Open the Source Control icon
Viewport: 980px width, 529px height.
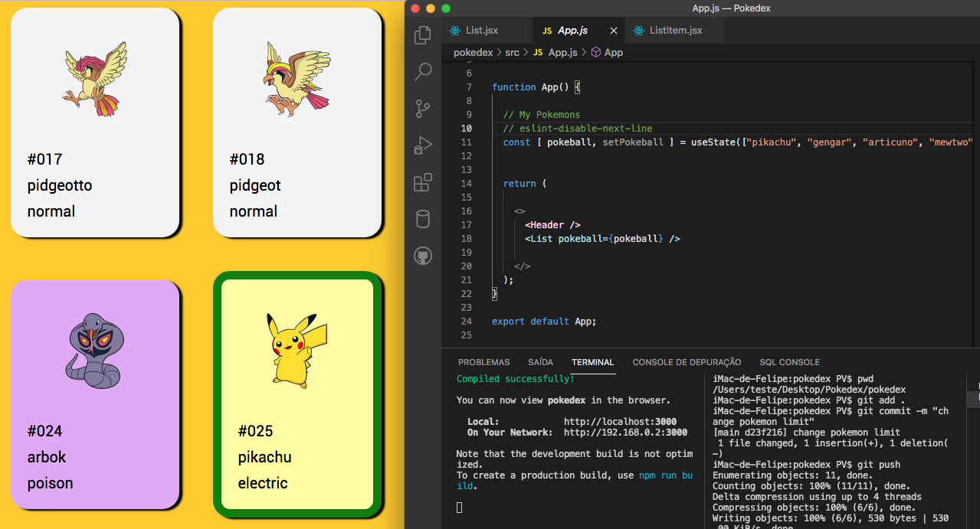click(x=422, y=109)
